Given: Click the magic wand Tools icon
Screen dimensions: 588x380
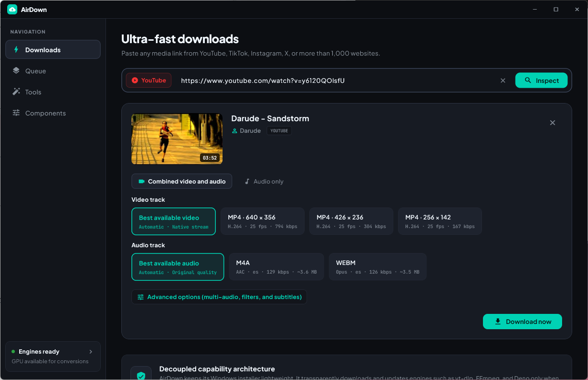Looking at the screenshot, I should click(x=16, y=92).
